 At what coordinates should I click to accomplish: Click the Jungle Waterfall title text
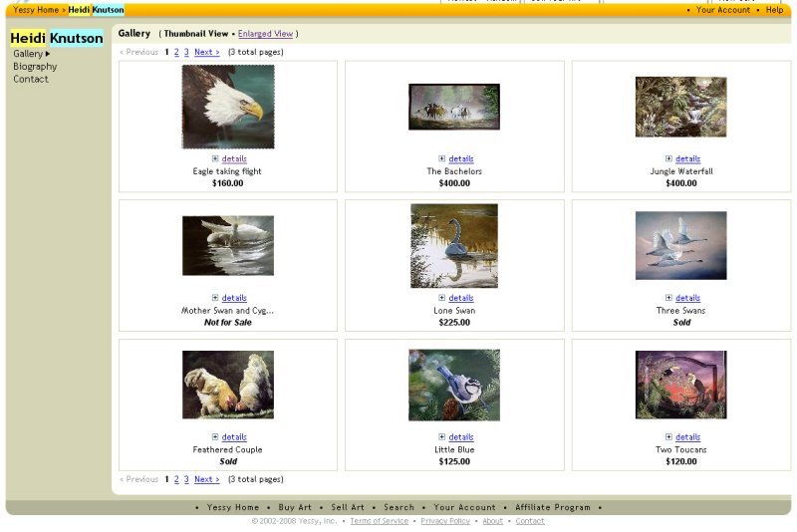(681, 171)
